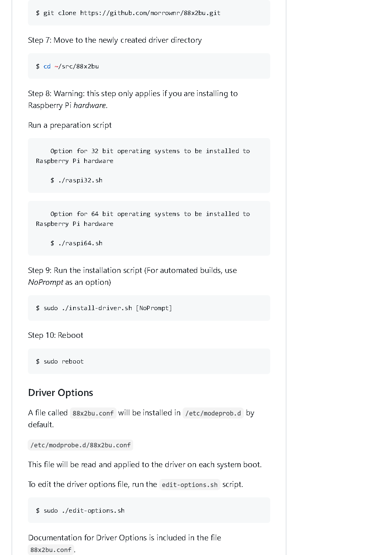
Task: Click the Step 10: Reboot text
Action: click(x=56, y=335)
